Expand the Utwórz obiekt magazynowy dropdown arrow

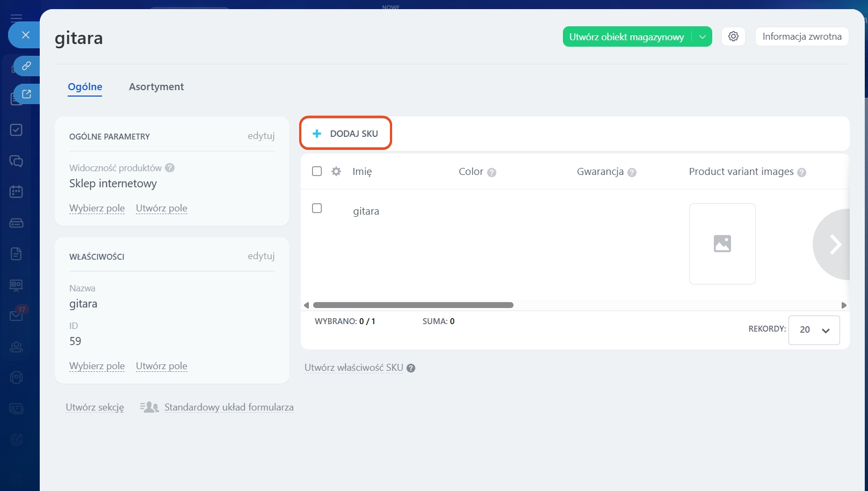pos(702,37)
